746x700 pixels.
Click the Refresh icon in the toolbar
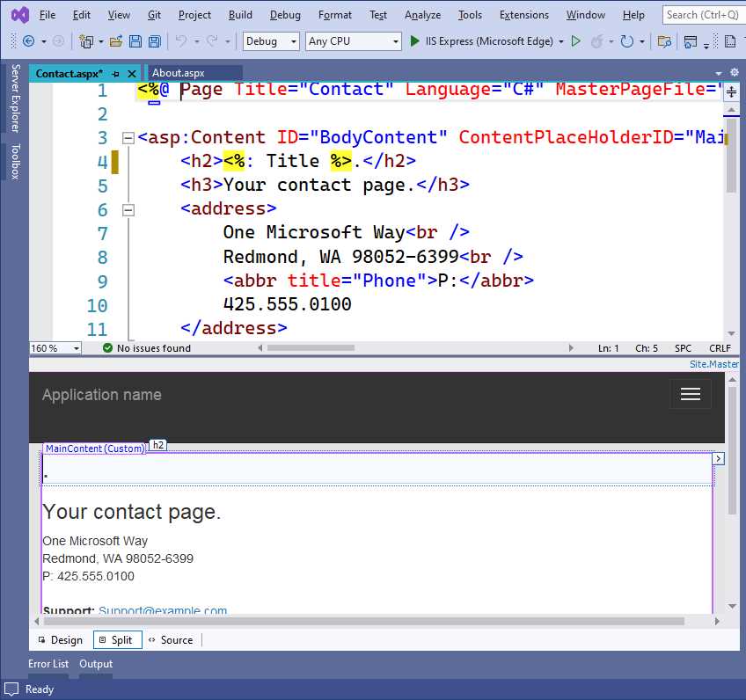point(626,40)
